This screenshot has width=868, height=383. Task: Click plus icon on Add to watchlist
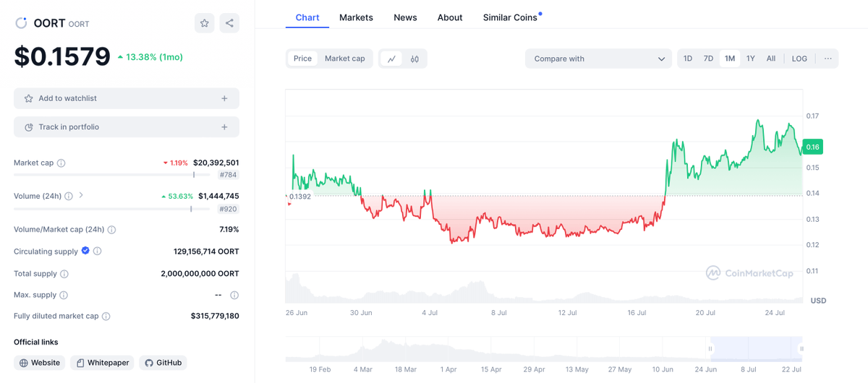click(x=224, y=98)
